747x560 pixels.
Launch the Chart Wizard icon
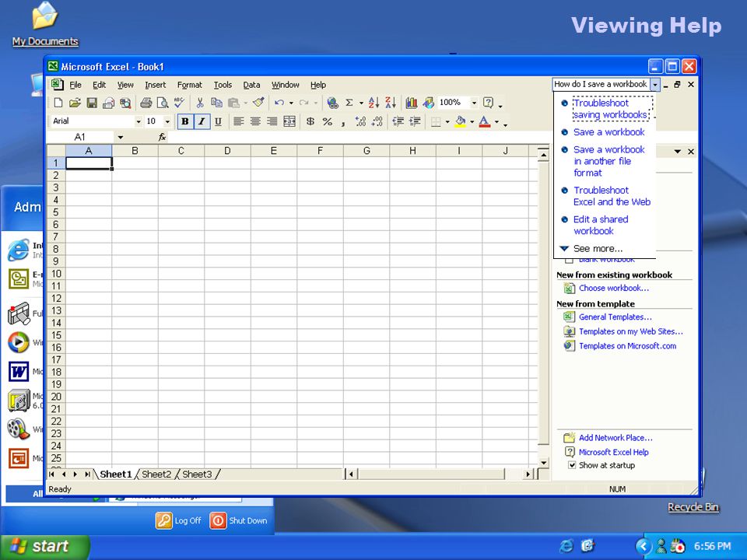click(x=412, y=103)
